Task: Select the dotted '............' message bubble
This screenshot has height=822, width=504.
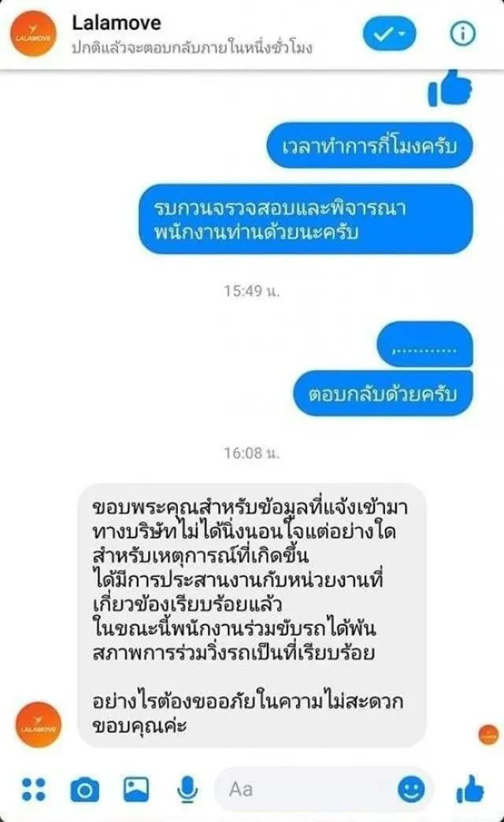Action: [x=424, y=344]
